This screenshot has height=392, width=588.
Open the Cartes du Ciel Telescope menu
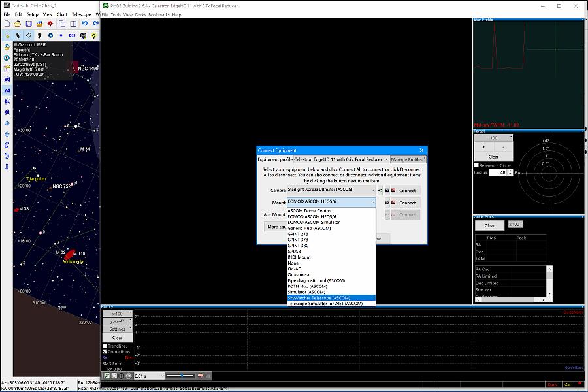[82, 14]
